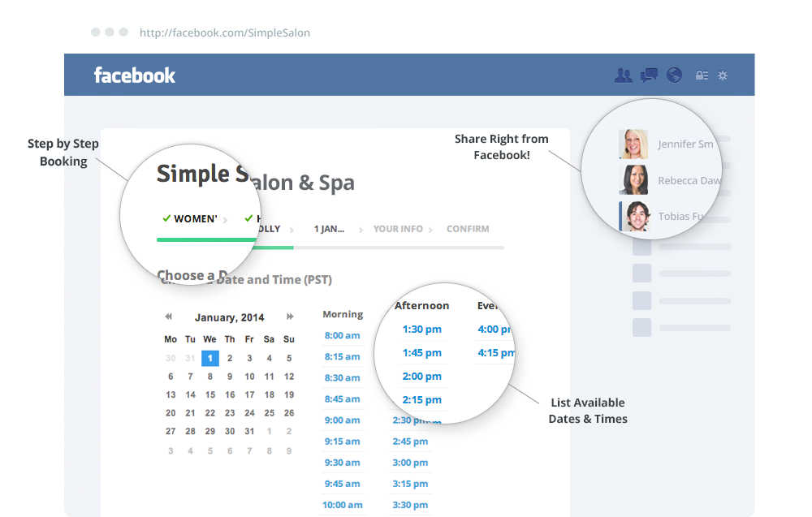Select January 26 in the calendar
The image size is (812, 517).
[x=289, y=413]
